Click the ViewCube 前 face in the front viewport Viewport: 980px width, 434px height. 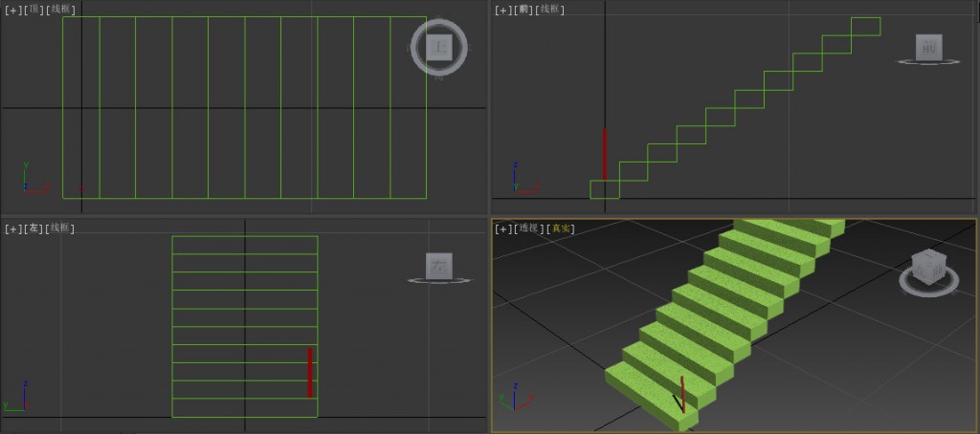[928, 47]
